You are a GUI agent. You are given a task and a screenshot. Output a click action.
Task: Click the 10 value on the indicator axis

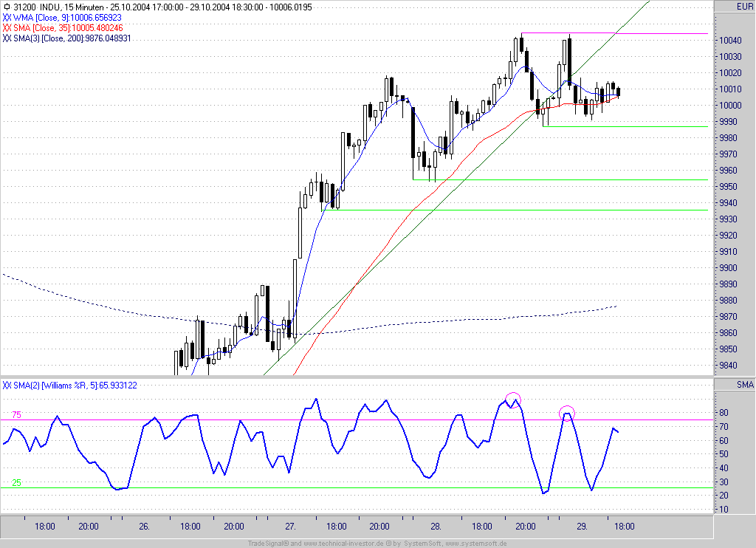724,510
